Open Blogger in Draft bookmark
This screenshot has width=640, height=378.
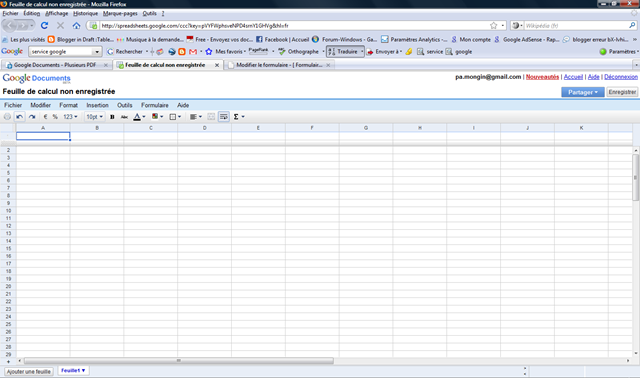point(81,40)
